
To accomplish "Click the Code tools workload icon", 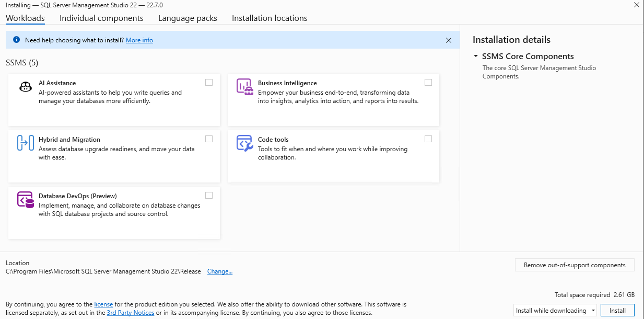I will coord(244,143).
